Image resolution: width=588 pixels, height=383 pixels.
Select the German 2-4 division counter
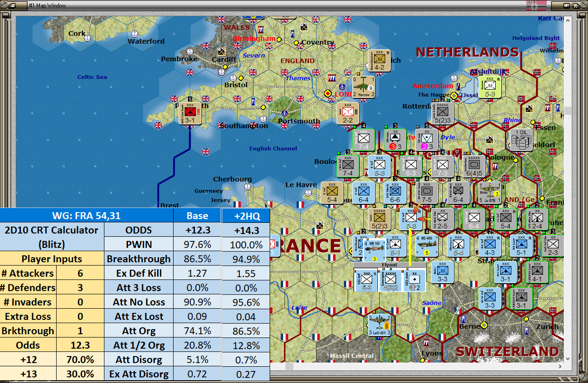pos(537,219)
